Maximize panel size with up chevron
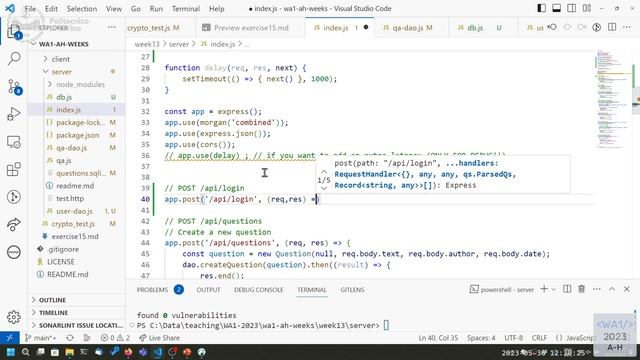640x360 pixels. coord(612,289)
